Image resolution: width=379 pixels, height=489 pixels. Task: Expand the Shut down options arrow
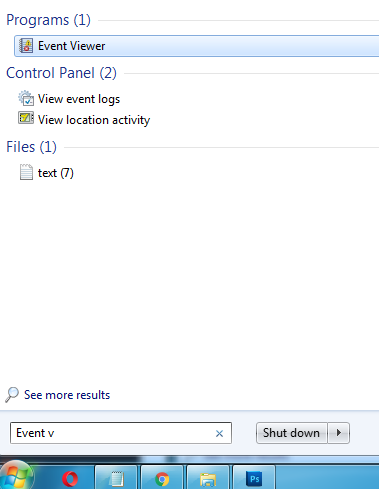click(339, 433)
